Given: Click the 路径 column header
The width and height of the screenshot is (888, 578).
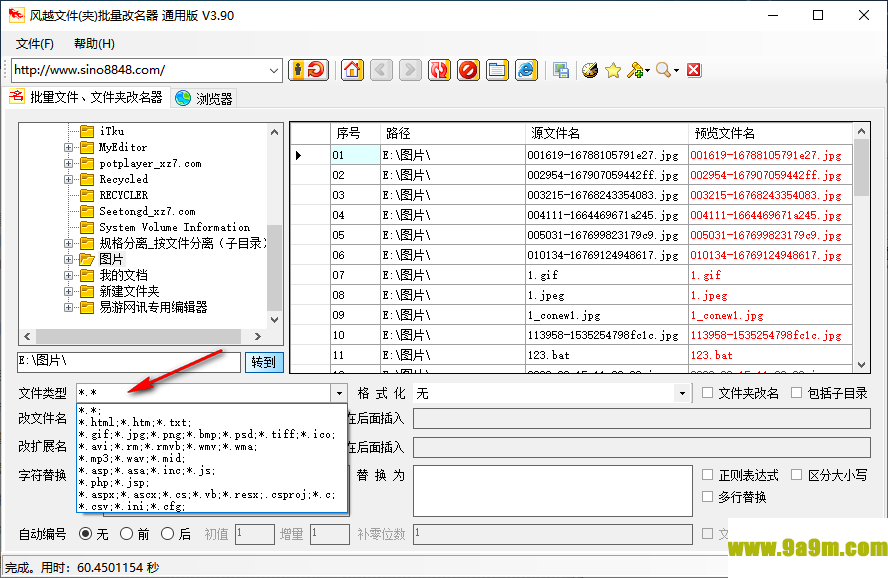Looking at the screenshot, I should tap(452, 133).
